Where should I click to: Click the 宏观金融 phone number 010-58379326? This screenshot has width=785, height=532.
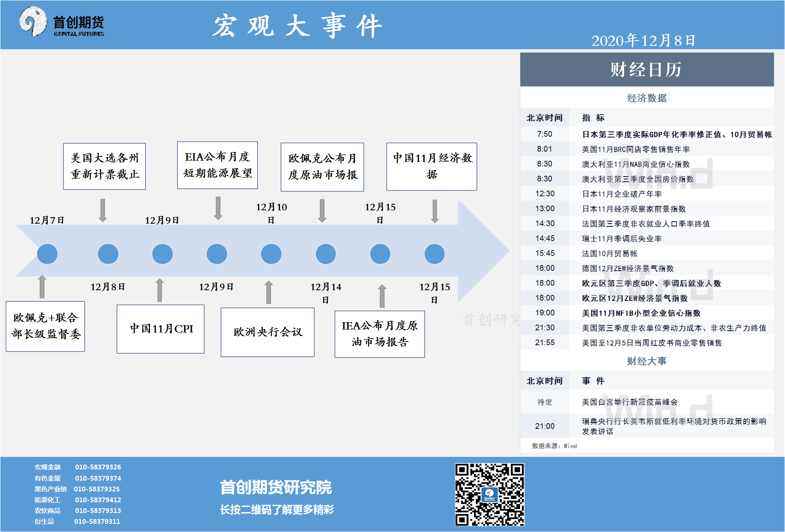pos(98,467)
